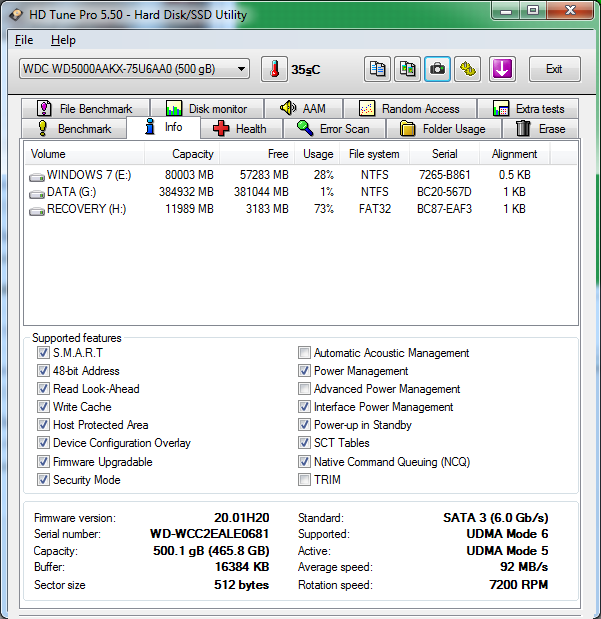Click the RECOVERY (H:) drive icon
Viewport: 601px width, 619px height.
pos(37,211)
